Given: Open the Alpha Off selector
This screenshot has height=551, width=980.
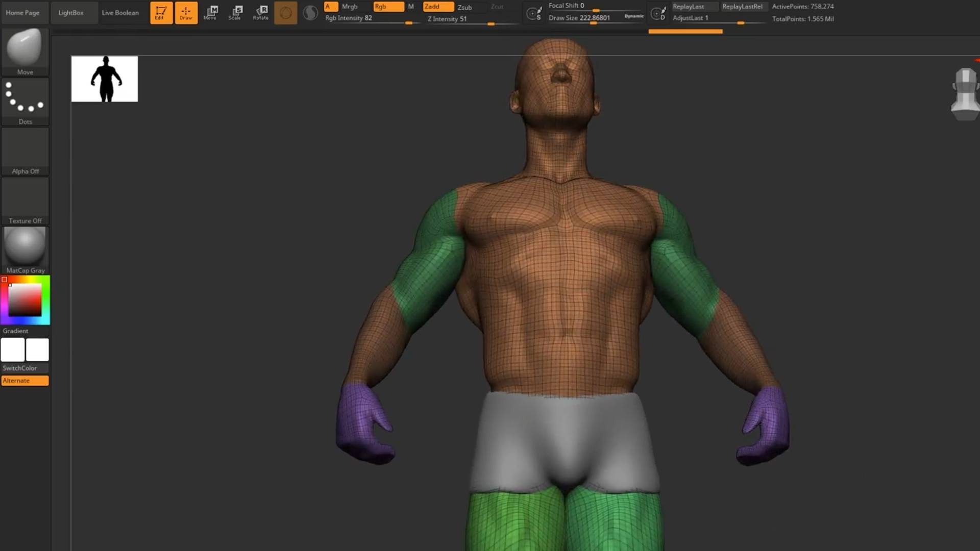Looking at the screenshot, I should 25,151.
